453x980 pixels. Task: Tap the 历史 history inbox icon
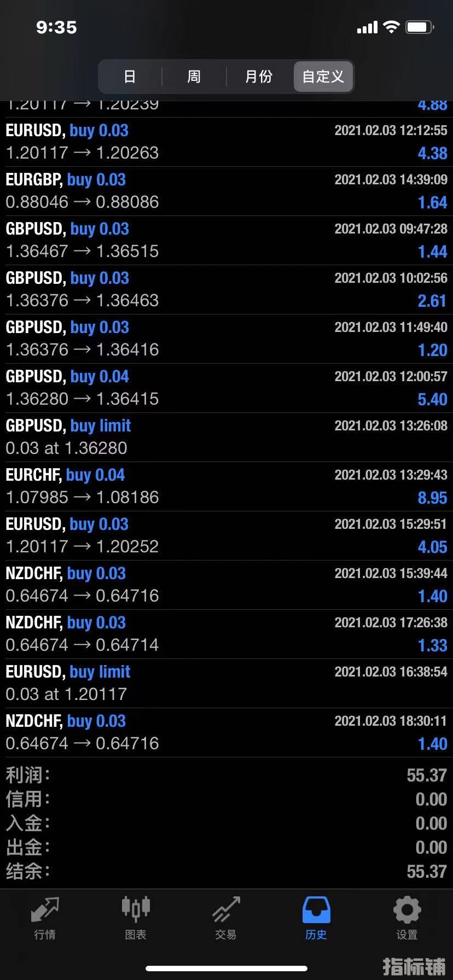[316, 911]
